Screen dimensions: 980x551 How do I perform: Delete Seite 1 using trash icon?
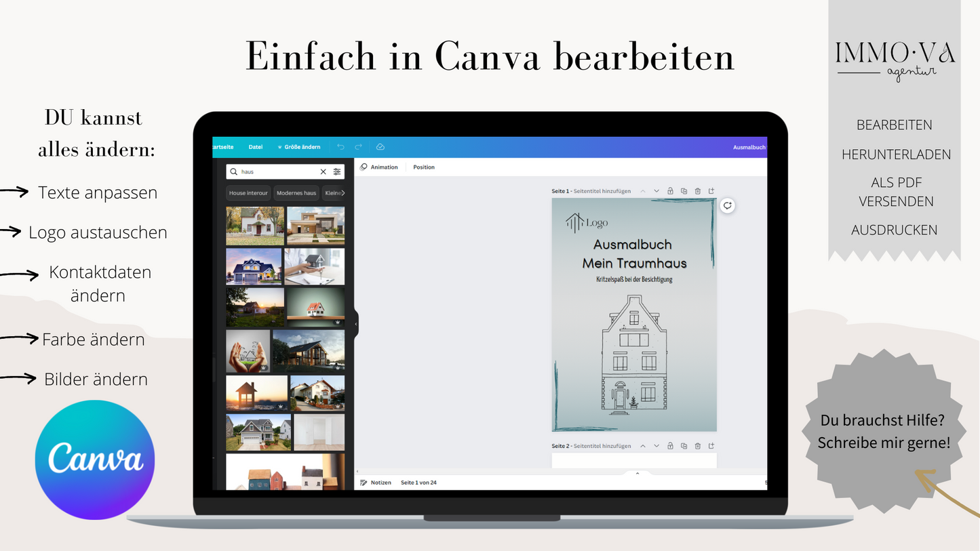pyautogui.click(x=697, y=191)
